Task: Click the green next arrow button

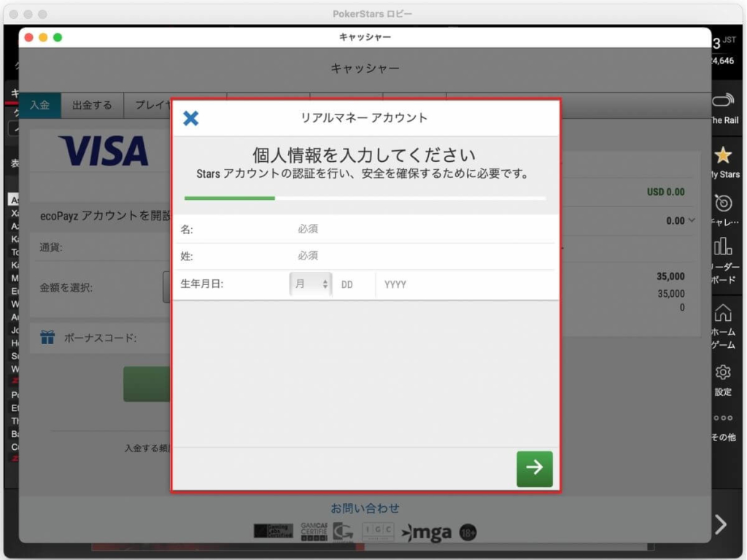Action: [x=535, y=469]
